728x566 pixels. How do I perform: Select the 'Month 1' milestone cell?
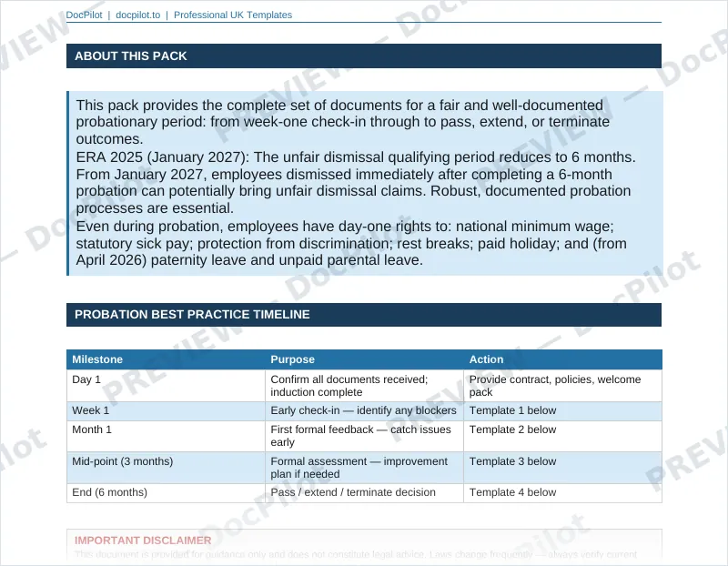(x=166, y=436)
